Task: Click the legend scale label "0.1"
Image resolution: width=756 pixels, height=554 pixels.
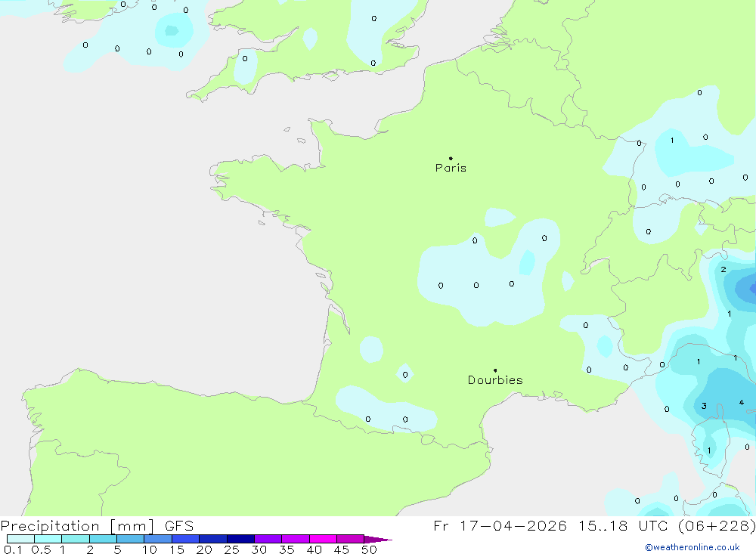Action: pyautogui.click(x=13, y=549)
